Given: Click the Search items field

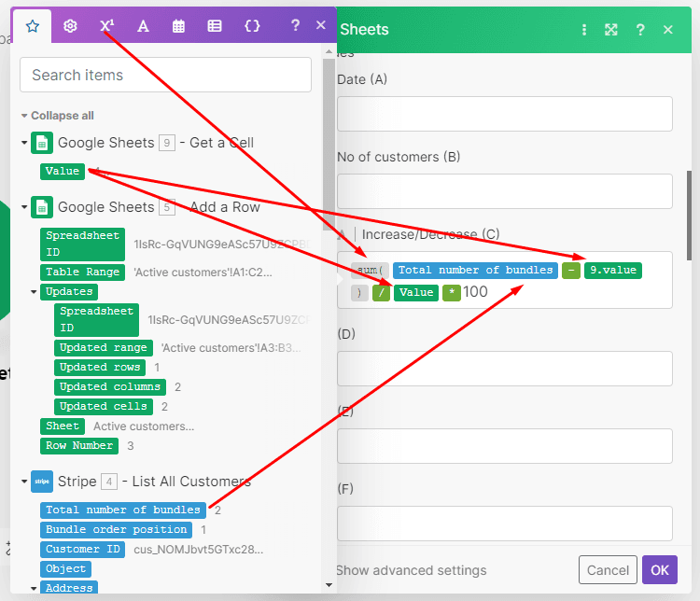Looking at the screenshot, I should 165,75.
